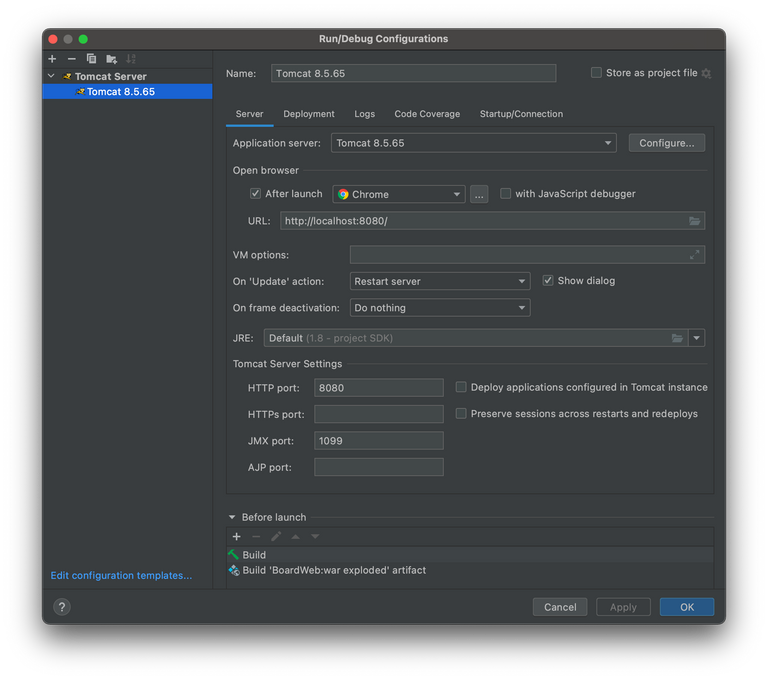Click the artifact build icon

tap(234, 570)
